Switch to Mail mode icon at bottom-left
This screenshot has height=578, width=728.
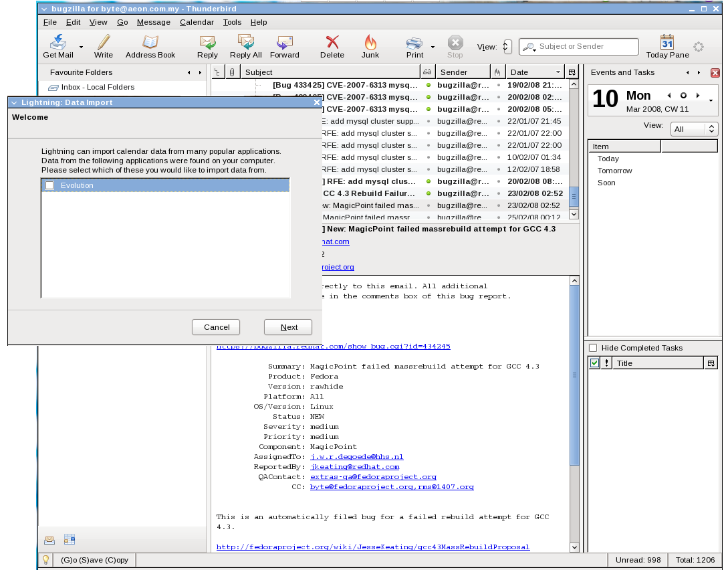pyautogui.click(x=49, y=539)
